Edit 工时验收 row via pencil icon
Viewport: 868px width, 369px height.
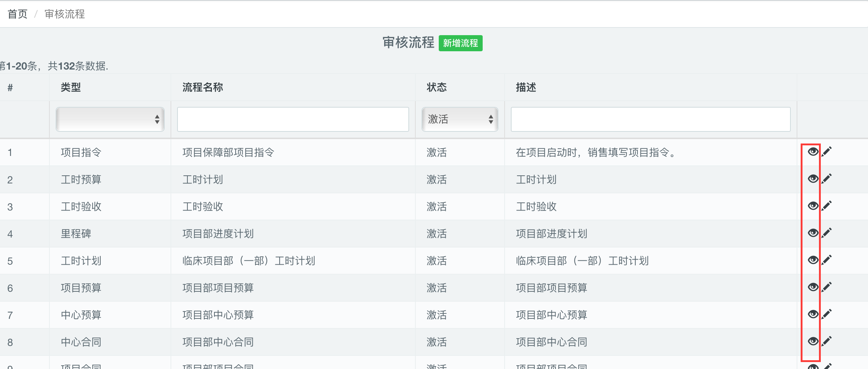(827, 206)
